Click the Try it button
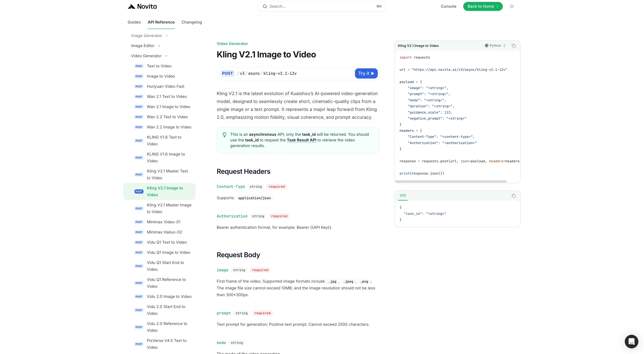644x354 pixels. click(x=366, y=73)
